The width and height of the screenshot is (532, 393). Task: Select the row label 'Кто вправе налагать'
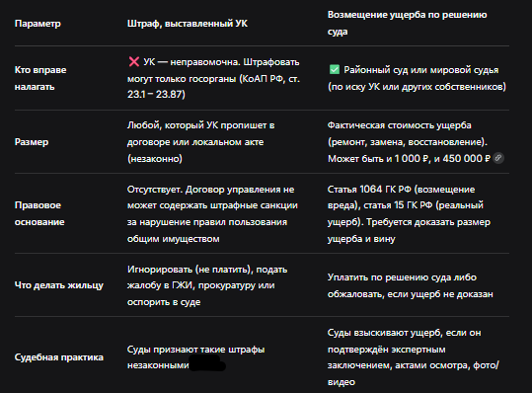point(40,78)
